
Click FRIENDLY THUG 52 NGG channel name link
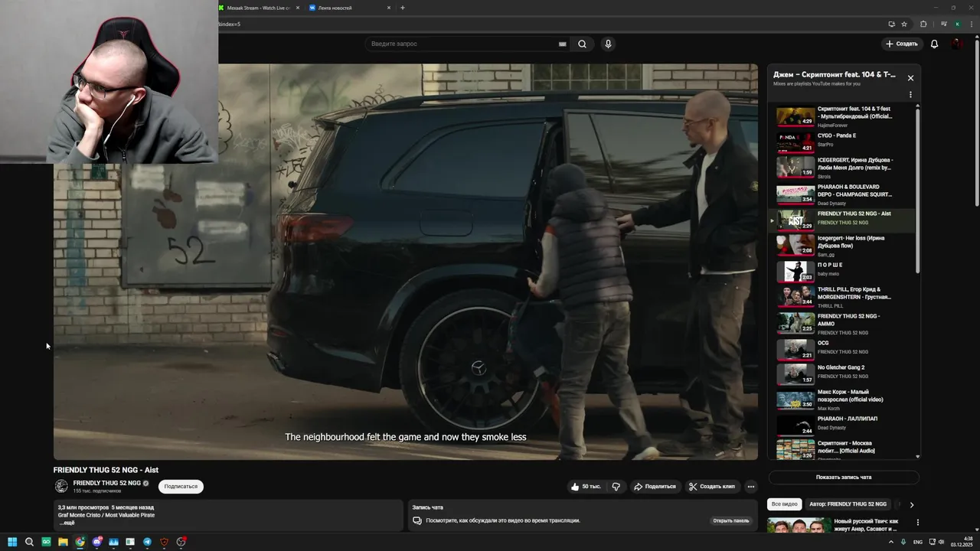[x=106, y=483]
